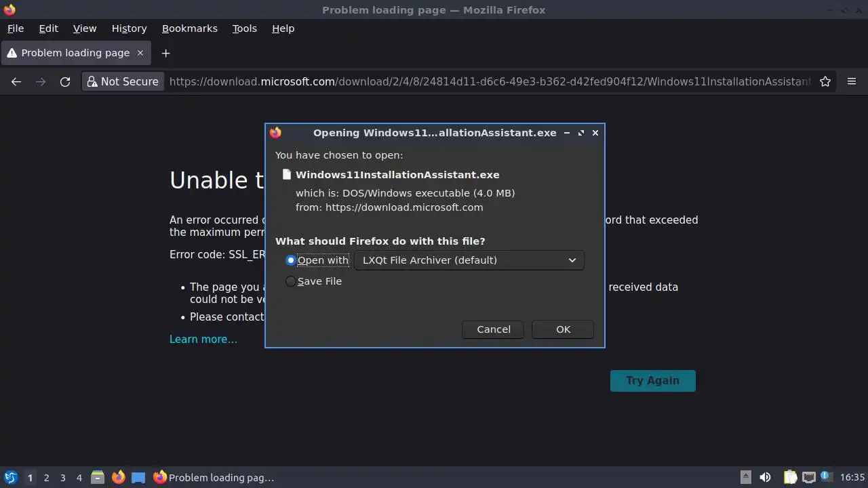
Task: Expand the LXQt File Archiver application dropdown
Action: pyautogui.click(x=469, y=260)
